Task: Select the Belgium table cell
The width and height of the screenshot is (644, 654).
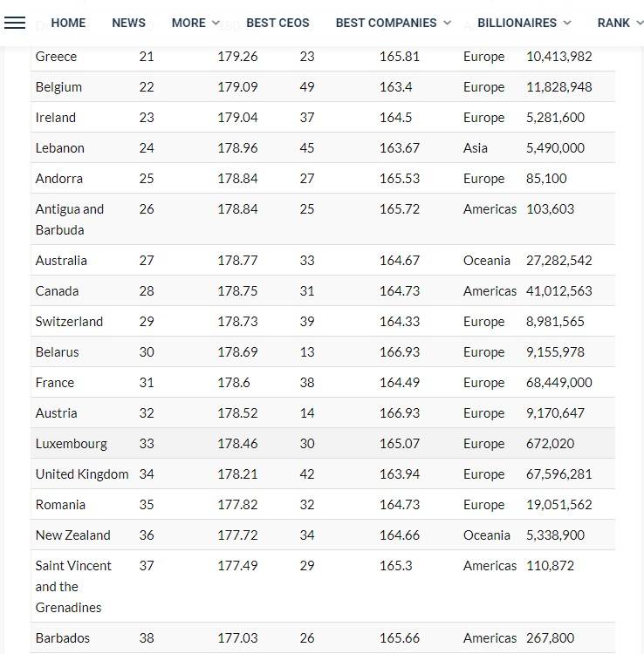Action: [58, 87]
